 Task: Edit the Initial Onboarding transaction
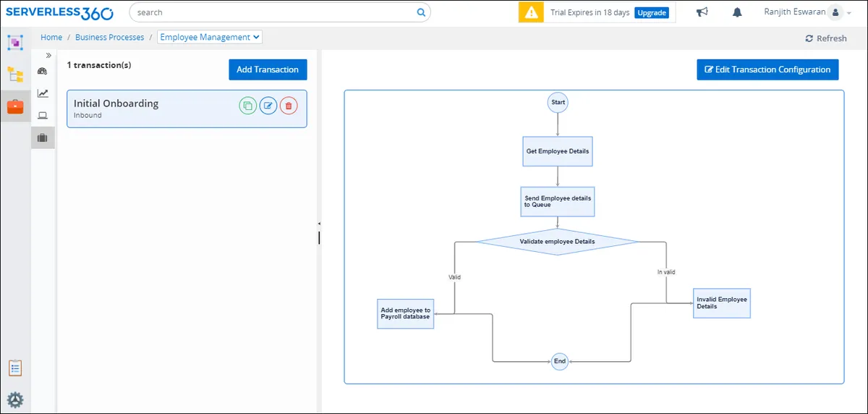[268, 106]
